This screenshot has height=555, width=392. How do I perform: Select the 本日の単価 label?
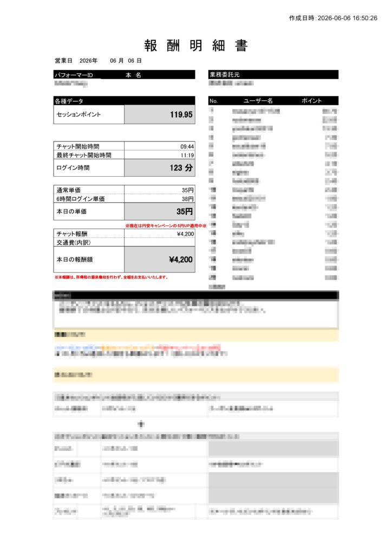71,211
